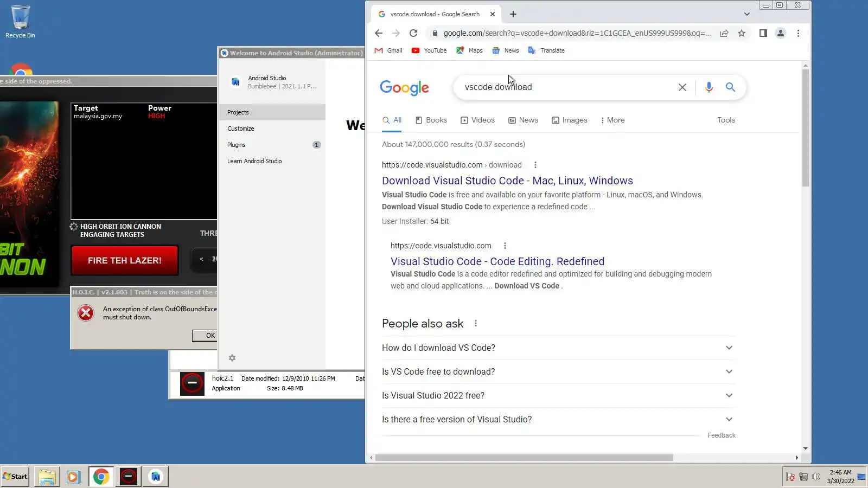Switch to HOIC from taskbar
This screenshot has width=868, height=488.
pyautogui.click(x=129, y=477)
